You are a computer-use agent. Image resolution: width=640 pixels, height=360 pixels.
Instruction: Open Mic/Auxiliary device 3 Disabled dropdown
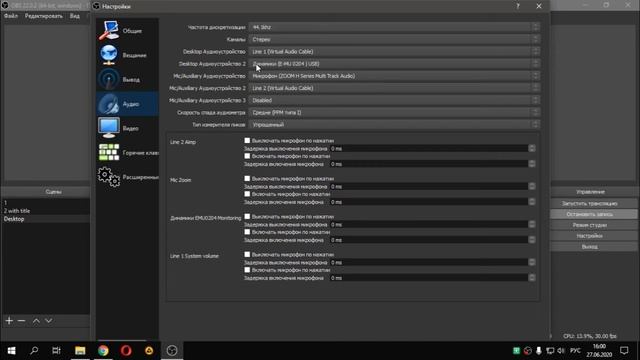tap(394, 100)
